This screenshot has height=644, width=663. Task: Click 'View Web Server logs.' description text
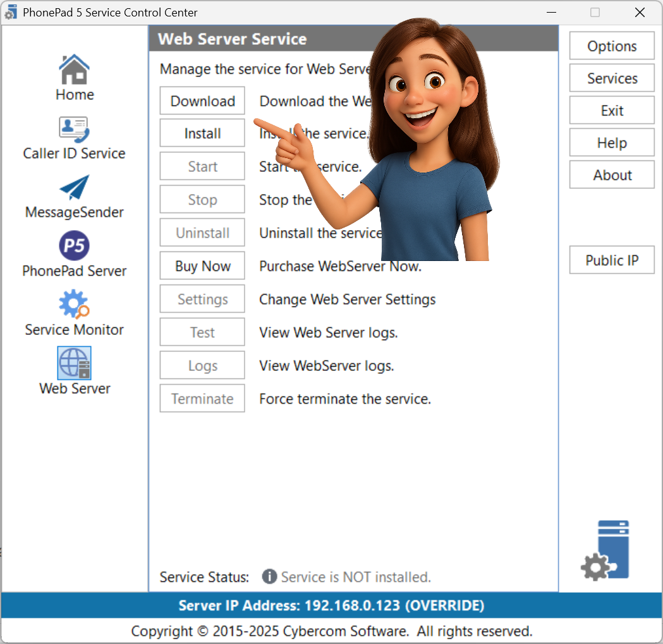(x=329, y=333)
